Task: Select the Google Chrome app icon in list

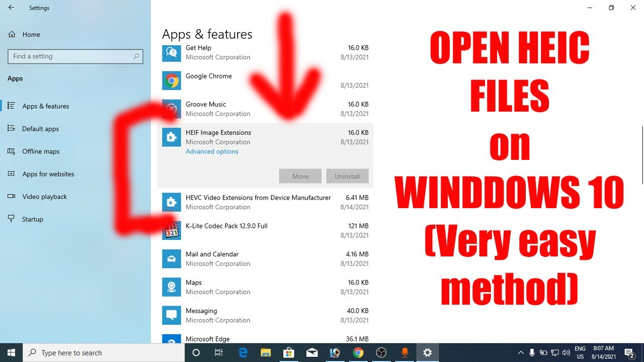Action: (x=172, y=80)
